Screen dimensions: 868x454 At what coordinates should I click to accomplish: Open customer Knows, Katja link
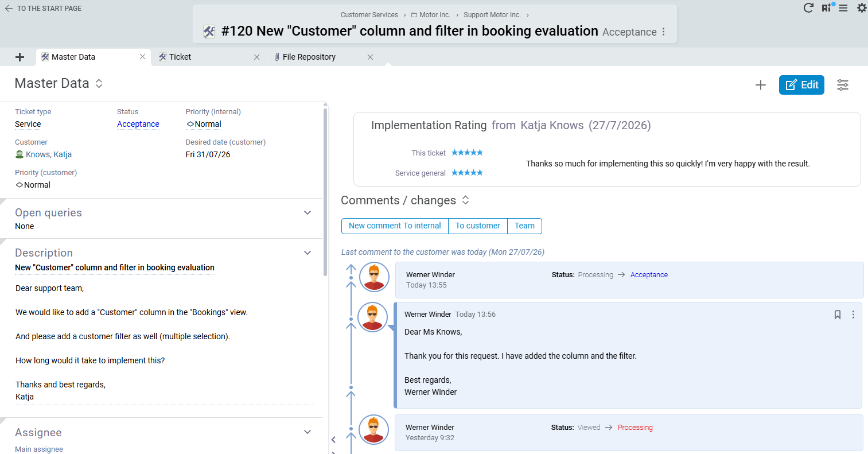point(49,154)
